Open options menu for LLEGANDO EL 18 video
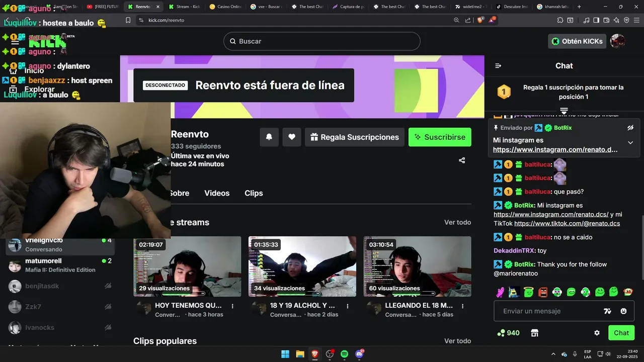Image resolution: width=644 pixels, height=362 pixels. (462, 306)
